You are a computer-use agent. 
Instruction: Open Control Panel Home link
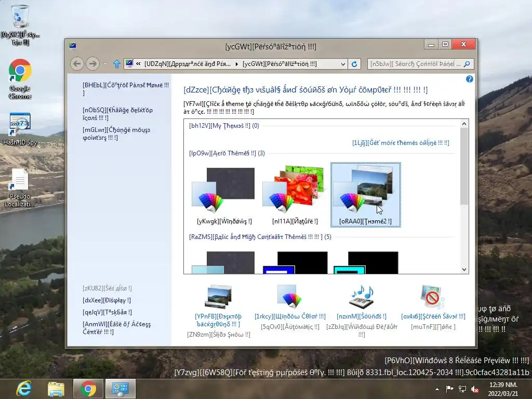tap(126, 89)
